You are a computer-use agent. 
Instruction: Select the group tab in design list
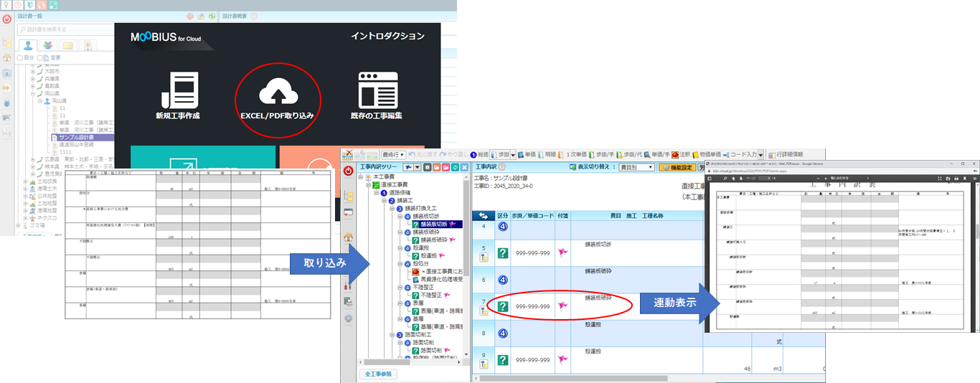[49, 45]
